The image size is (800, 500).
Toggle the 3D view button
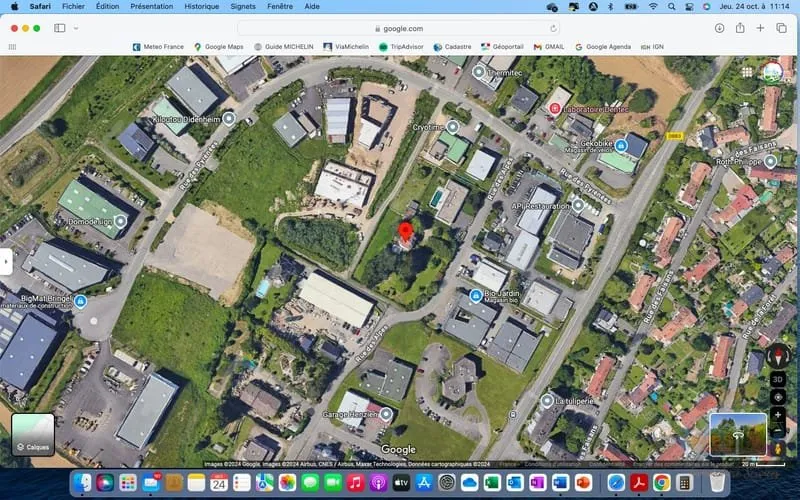pyautogui.click(x=778, y=379)
